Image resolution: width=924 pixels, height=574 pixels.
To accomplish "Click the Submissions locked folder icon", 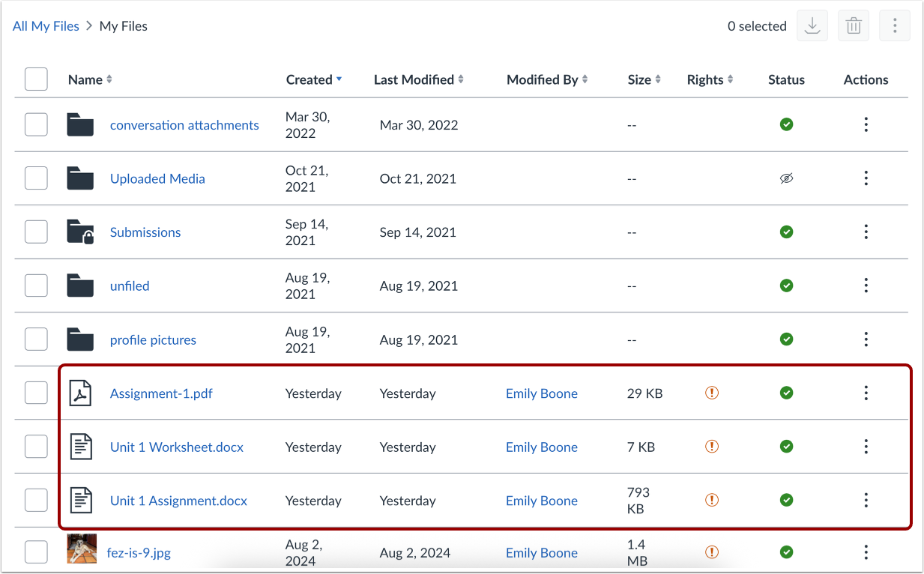I will pyautogui.click(x=80, y=232).
